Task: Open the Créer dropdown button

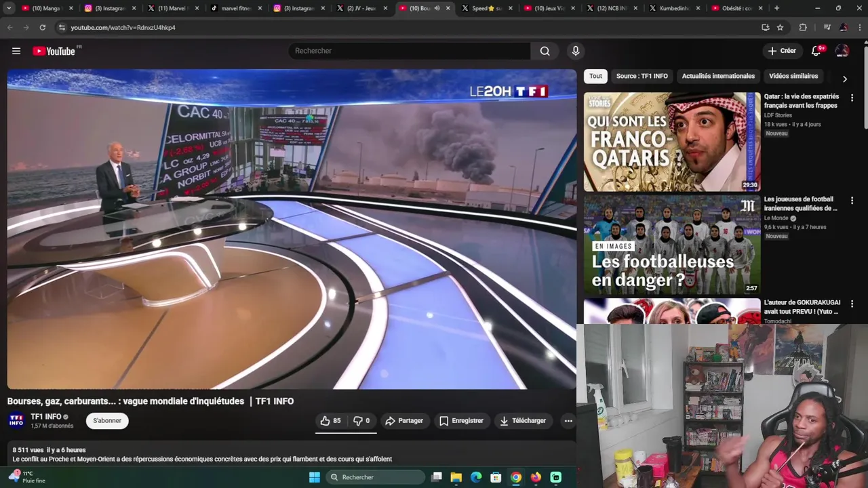Action: (x=782, y=51)
